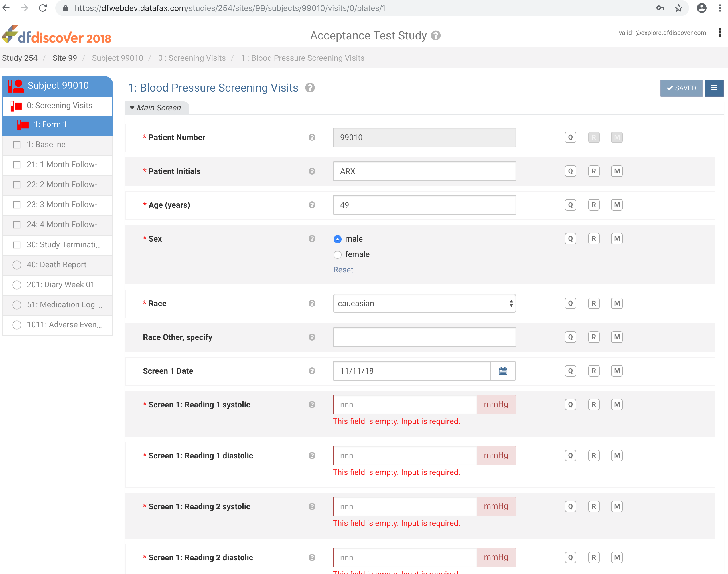Open help icon beside Patient Number label
This screenshot has height=574, width=728.
[312, 137]
